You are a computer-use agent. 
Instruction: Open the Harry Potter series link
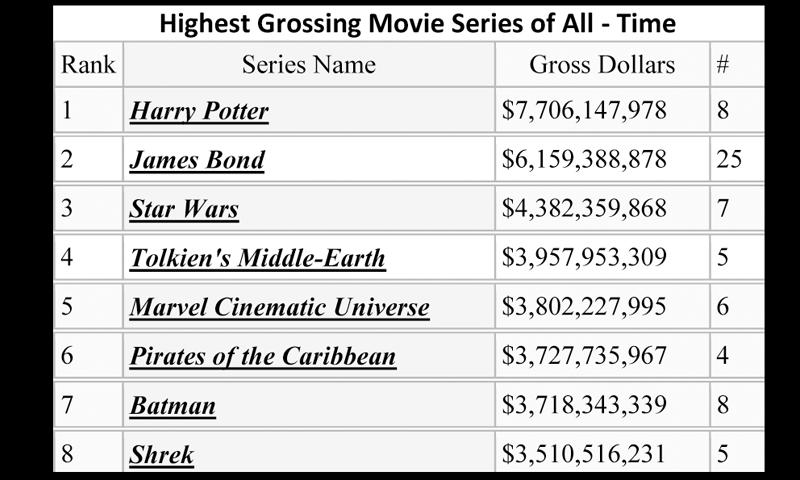199,111
